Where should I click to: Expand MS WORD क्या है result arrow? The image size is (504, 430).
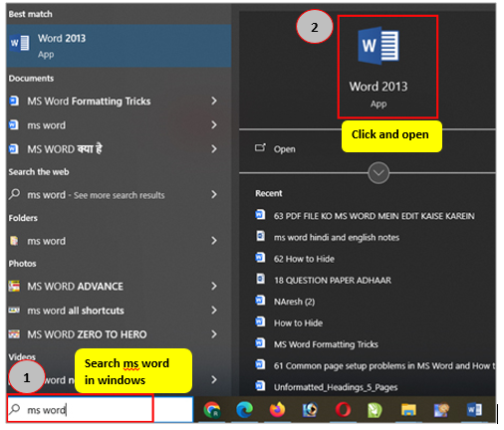tap(214, 149)
